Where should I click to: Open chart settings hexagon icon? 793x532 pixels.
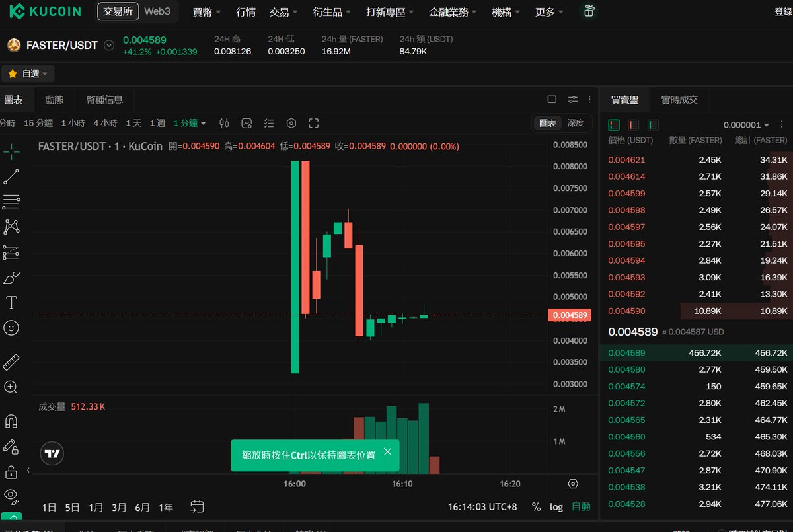[291, 123]
